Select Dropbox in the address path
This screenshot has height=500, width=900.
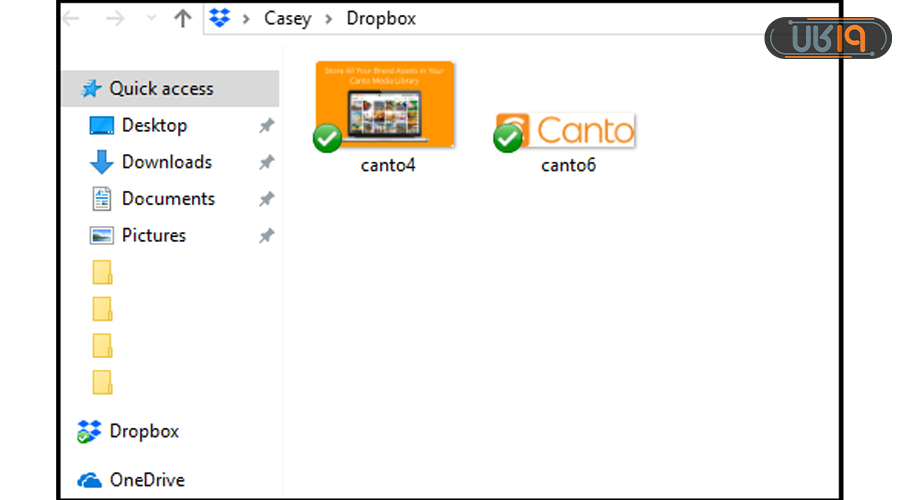[381, 18]
